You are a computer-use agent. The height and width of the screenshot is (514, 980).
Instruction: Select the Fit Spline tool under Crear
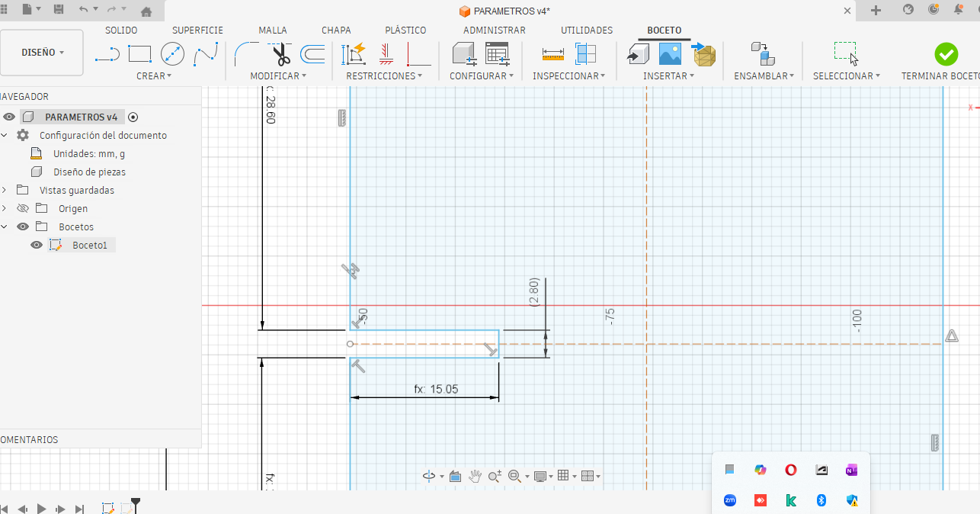point(205,53)
